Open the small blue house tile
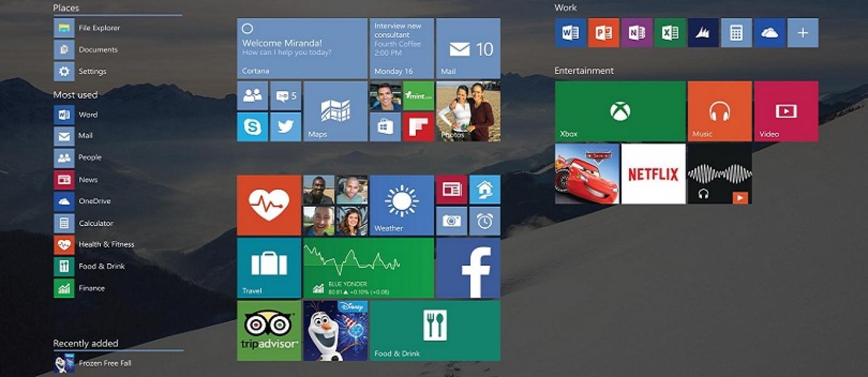This screenshot has height=377, width=868. 484,190
